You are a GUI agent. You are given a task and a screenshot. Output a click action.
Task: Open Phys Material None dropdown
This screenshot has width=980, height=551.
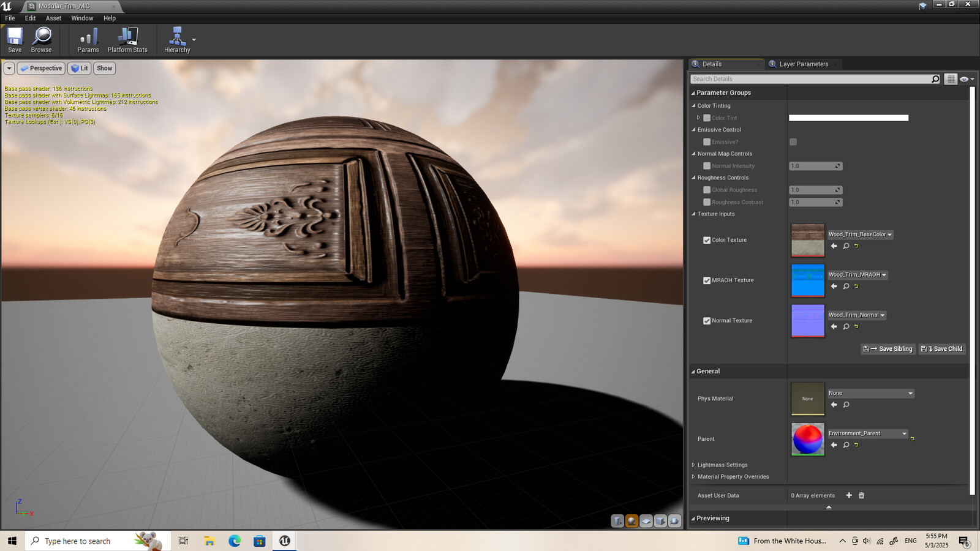pyautogui.click(x=871, y=393)
